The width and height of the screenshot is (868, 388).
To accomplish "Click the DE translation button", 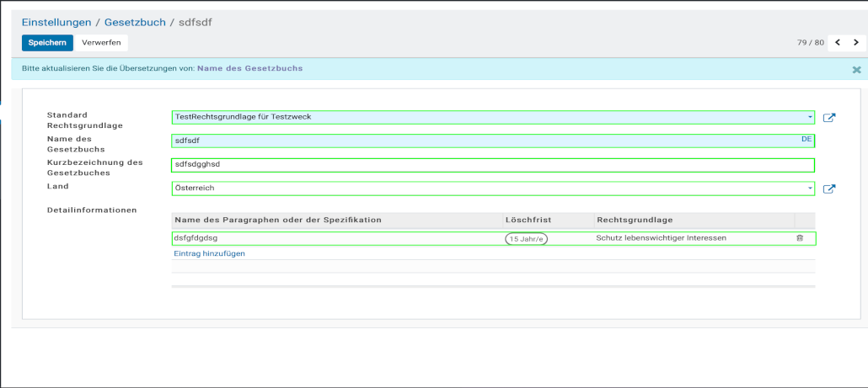I will (806, 138).
